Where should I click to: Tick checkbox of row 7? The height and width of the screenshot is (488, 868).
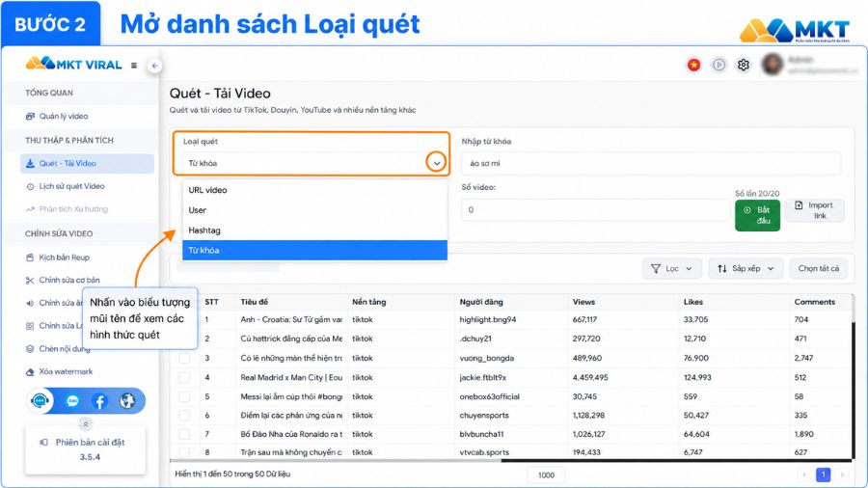tap(184, 434)
